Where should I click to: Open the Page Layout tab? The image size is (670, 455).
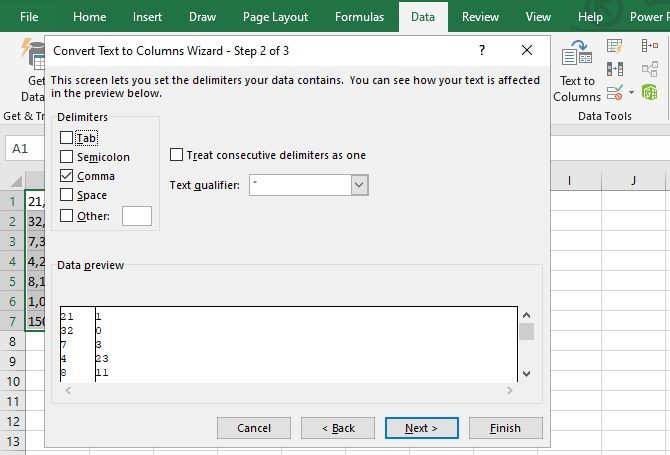coord(275,17)
